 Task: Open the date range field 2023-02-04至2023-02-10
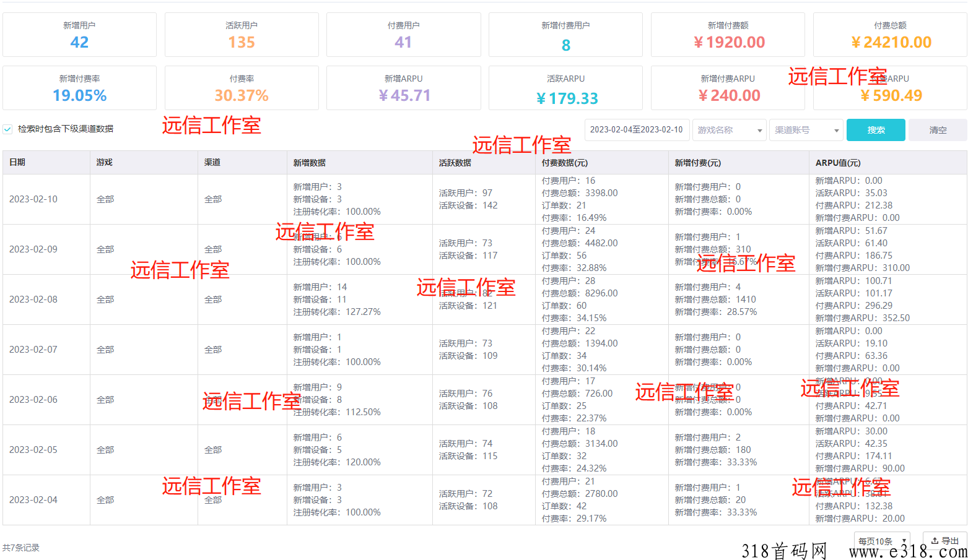point(637,130)
